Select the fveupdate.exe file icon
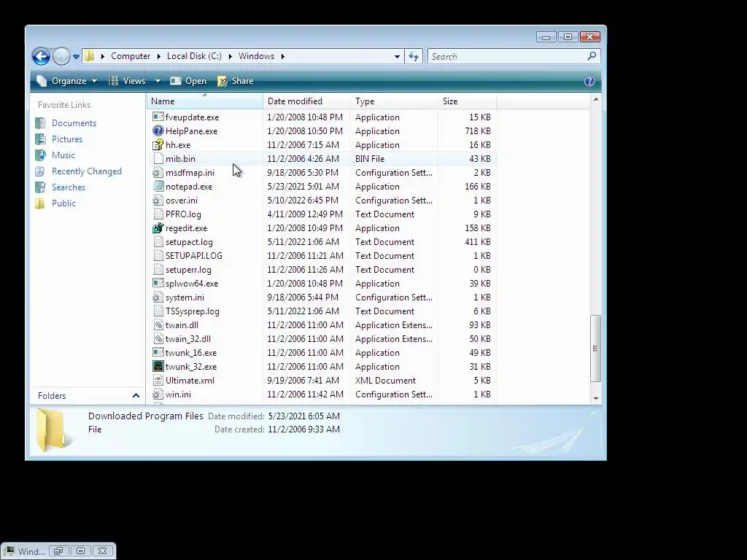Viewport: 747px width, 560px height. click(158, 117)
